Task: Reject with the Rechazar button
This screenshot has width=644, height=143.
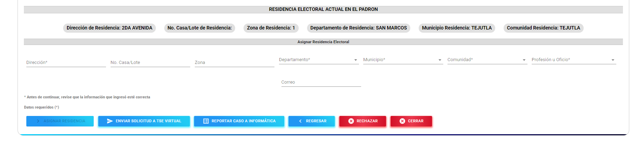Action: (x=363, y=121)
